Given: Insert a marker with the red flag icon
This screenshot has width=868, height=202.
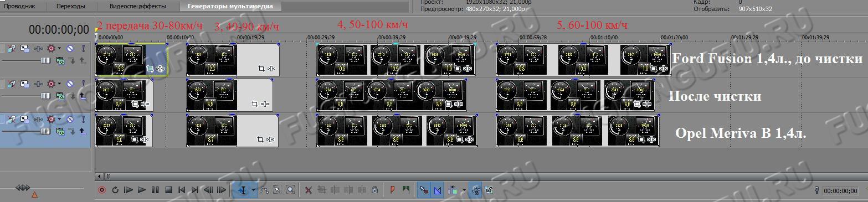Looking at the screenshot, I should 393,190.
